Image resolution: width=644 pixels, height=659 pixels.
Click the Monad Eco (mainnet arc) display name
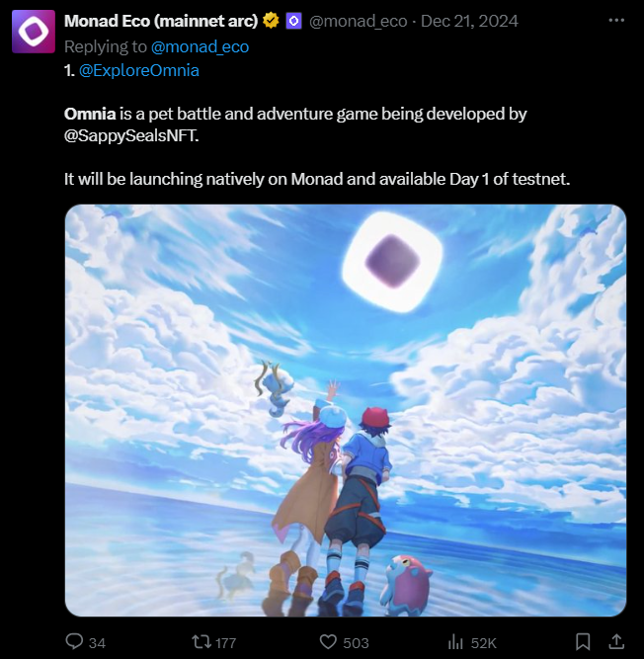[x=161, y=21]
